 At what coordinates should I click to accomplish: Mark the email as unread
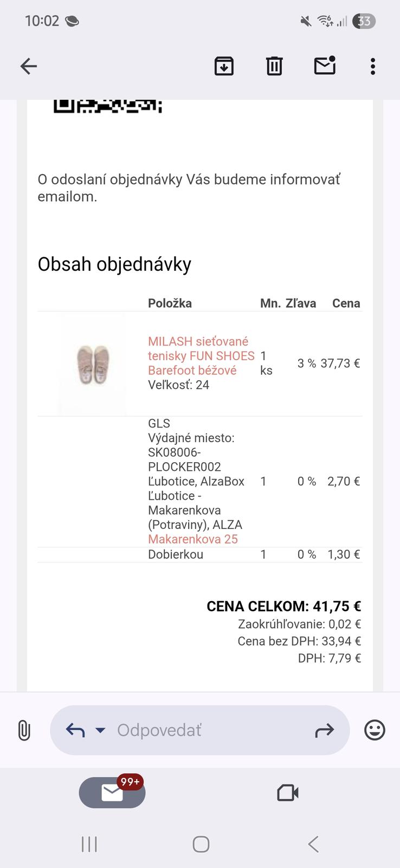[325, 66]
